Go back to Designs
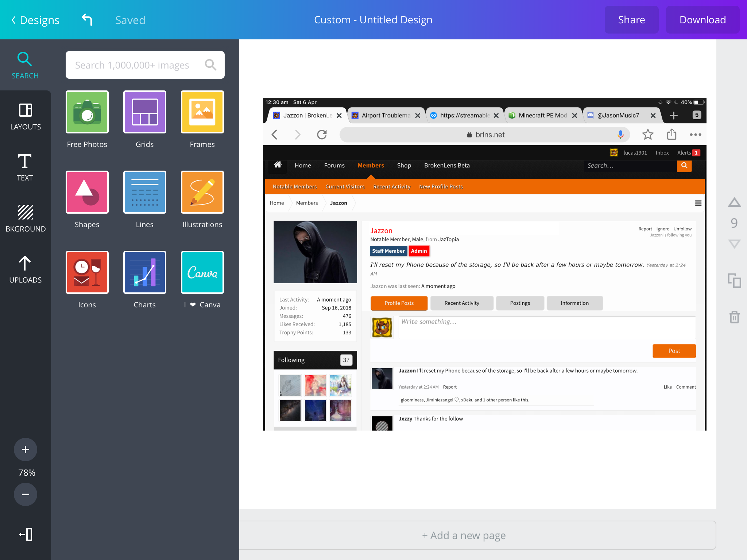Screen dimensions: 747x560 click(35, 20)
